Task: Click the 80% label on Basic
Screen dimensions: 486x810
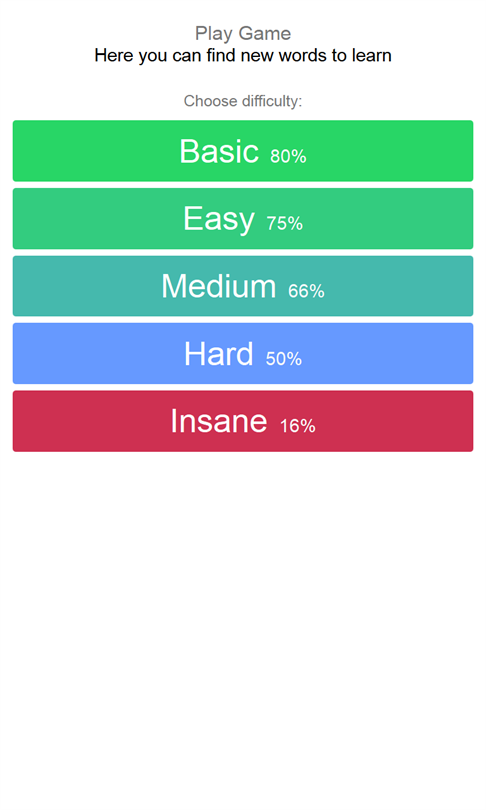Action: [288, 156]
